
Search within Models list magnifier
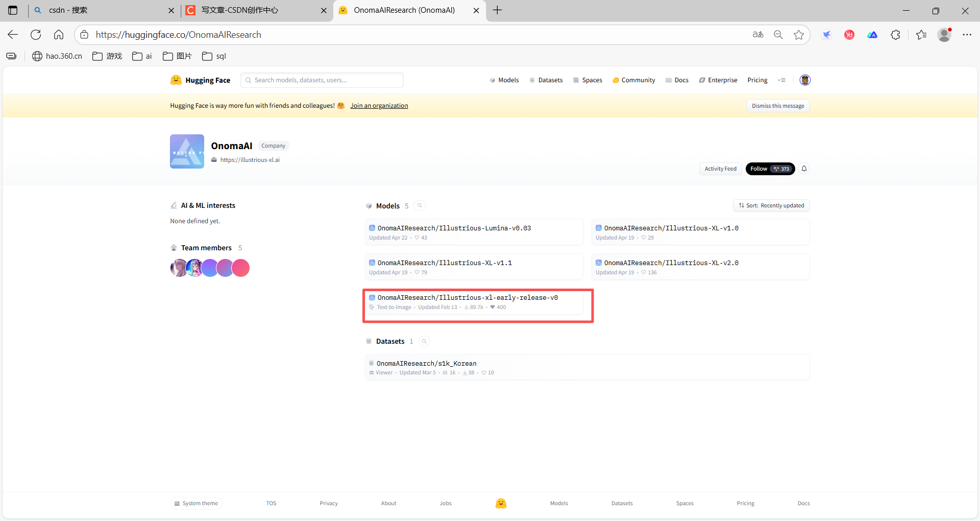click(420, 206)
